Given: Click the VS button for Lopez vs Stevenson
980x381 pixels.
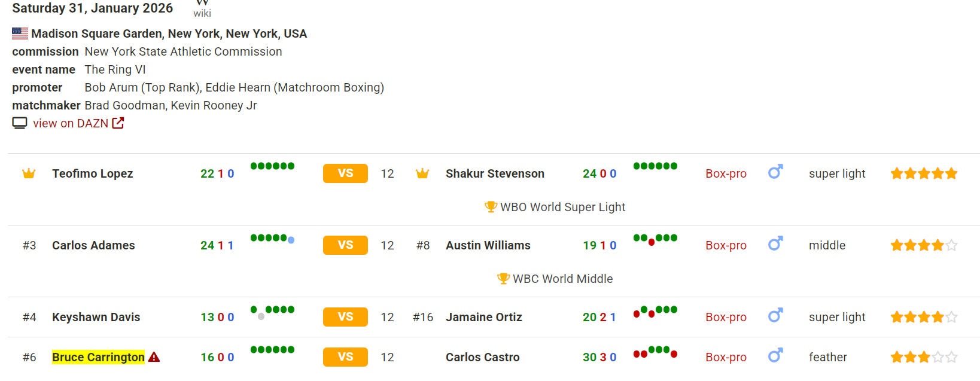Looking at the screenshot, I should 345,173.
